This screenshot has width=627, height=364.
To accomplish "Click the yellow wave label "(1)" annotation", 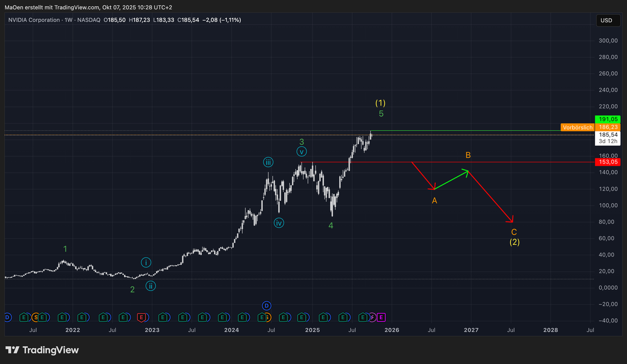I will pyautogui.click(x=380, y=103).
